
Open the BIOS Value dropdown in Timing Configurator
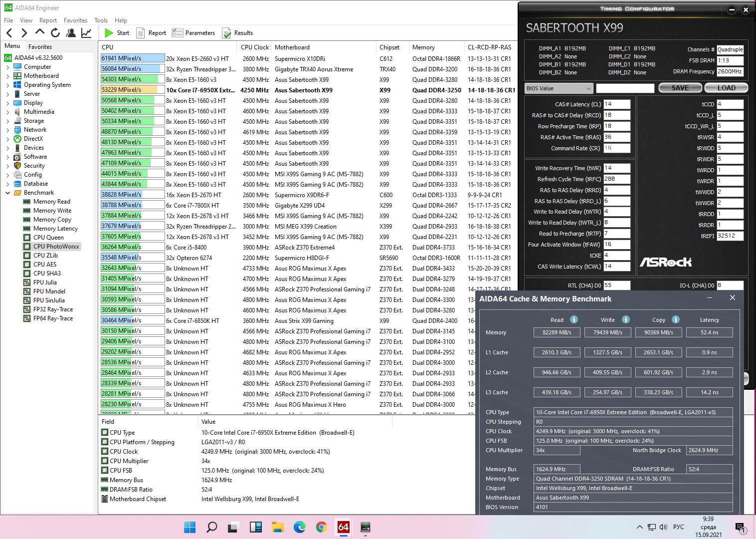[x=559, y=88]
